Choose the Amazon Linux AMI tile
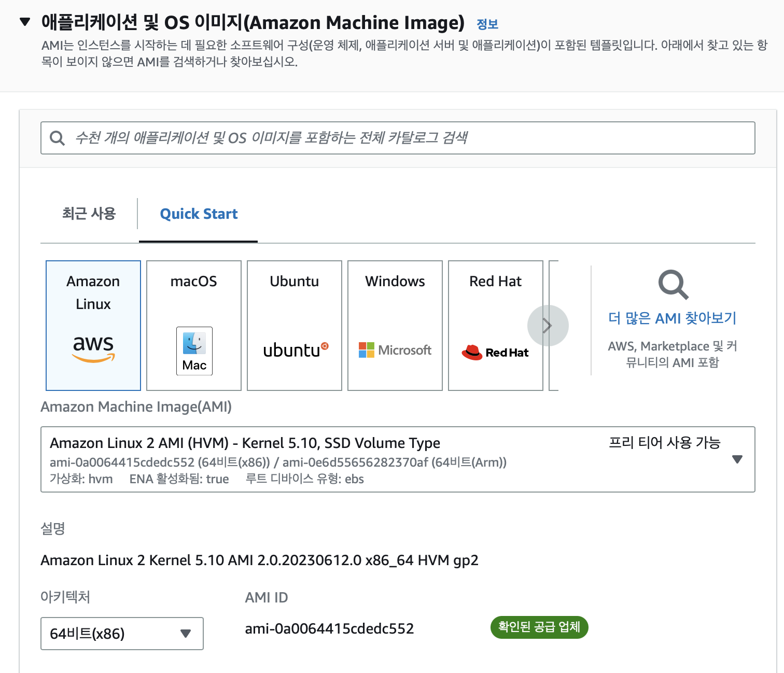 tap(93, 326)
